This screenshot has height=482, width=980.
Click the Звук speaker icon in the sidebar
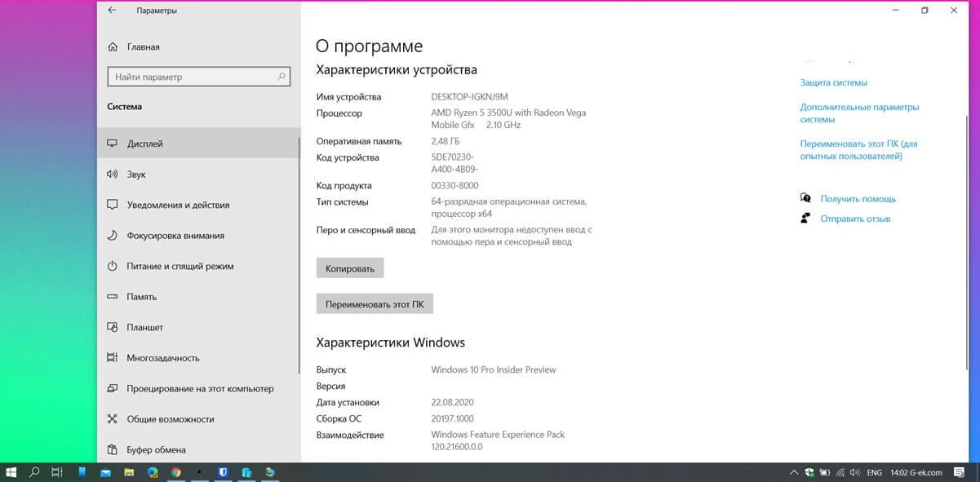[113, 175]
